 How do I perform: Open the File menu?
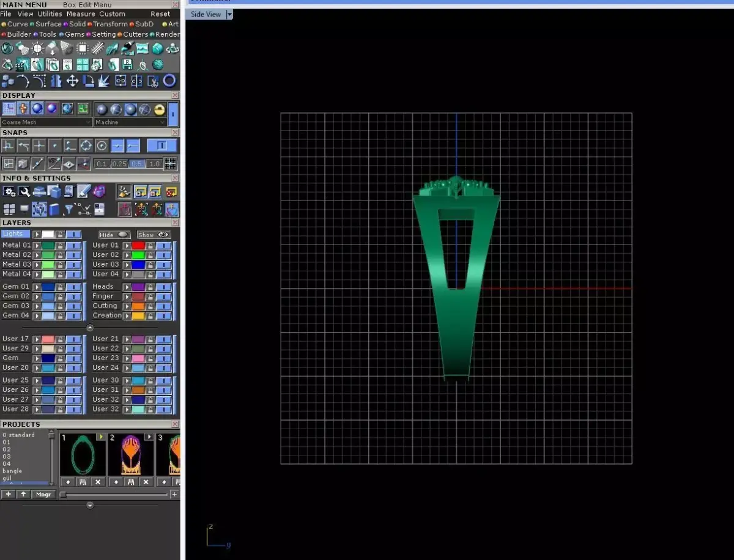[x=6, y=13]
